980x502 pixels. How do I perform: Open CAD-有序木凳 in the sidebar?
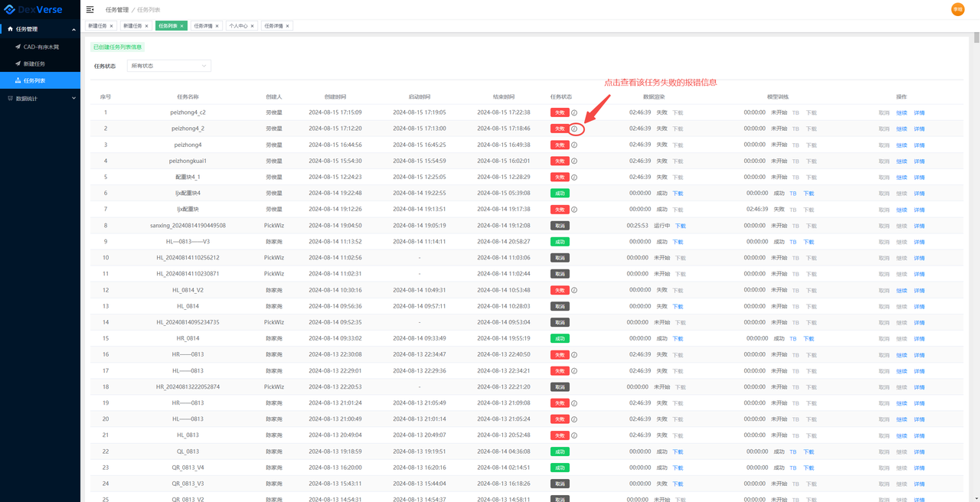(x=41, y=47)
